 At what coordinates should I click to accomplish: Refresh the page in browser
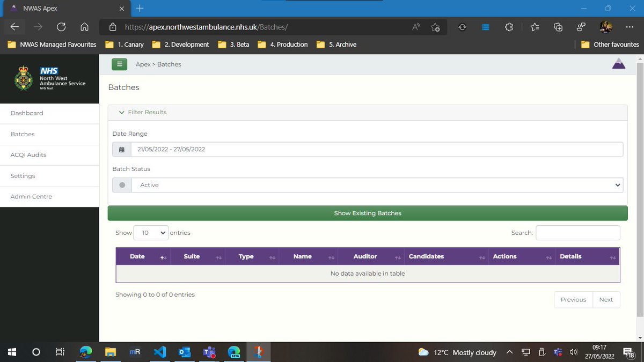click(61, 27)
